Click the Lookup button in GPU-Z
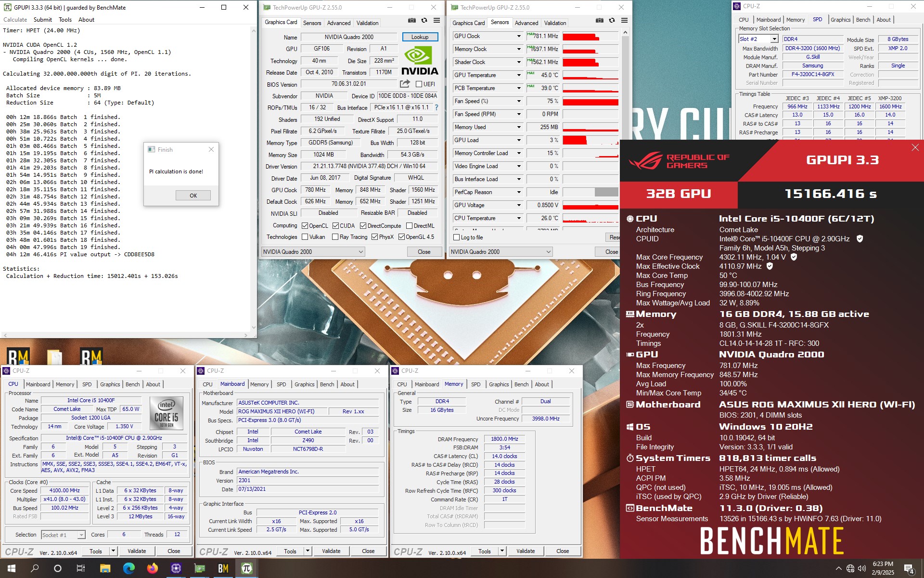 click(420, 37)
